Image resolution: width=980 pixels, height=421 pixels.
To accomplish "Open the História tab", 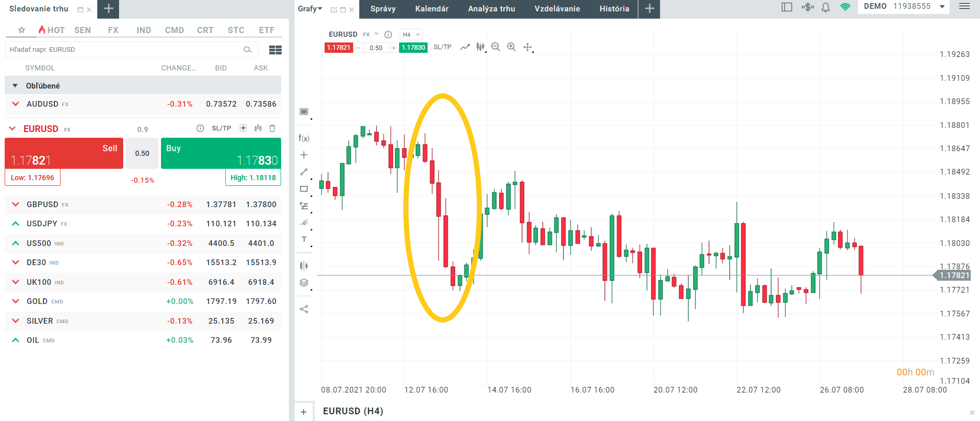I will pos(614,9).
